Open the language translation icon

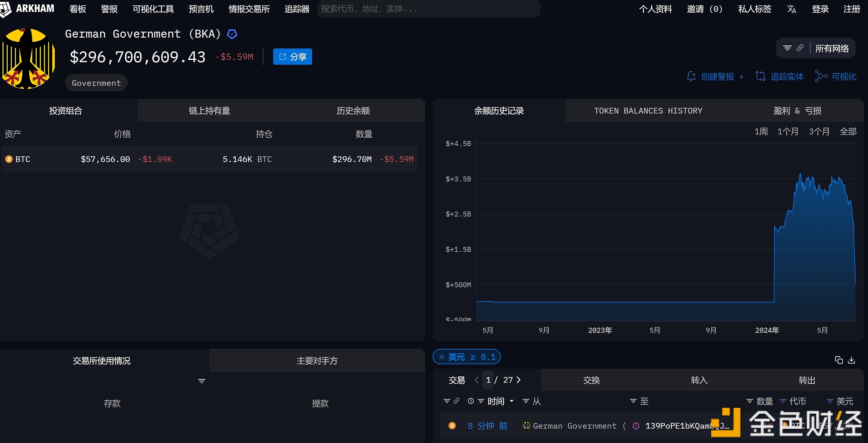[x=791, y=10]
